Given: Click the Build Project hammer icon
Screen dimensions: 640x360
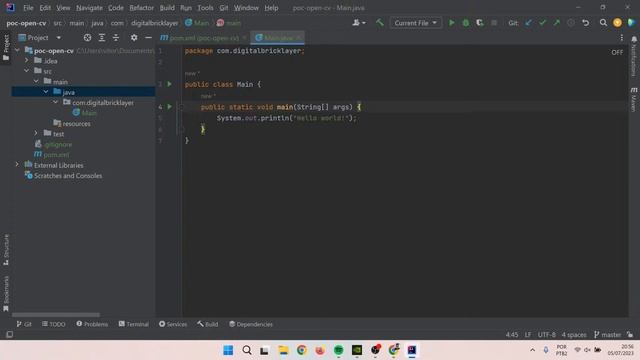Looking at the screenshot, I should (380, 23).
